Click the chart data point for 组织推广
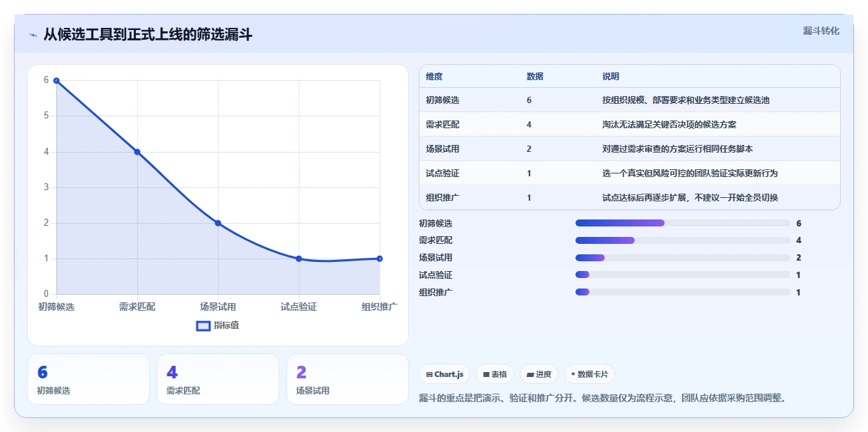868x432 pixels. pos(380,259)
